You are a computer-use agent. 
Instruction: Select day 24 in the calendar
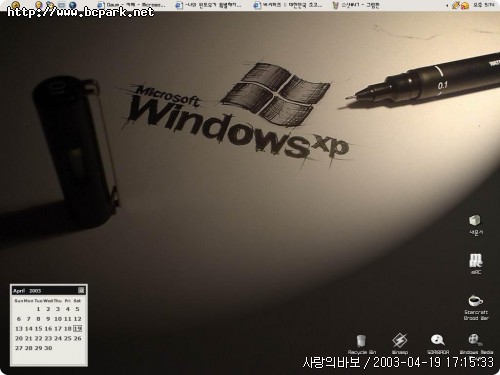(x=58, y=338)
